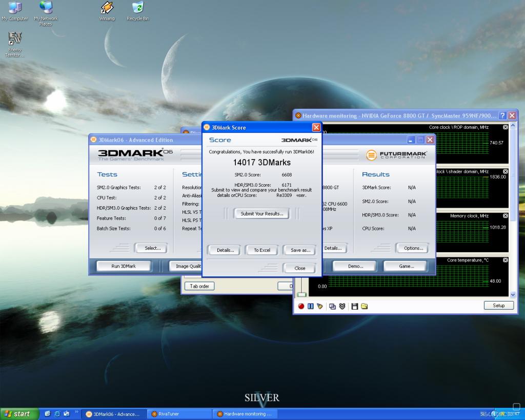Click Tab order button in RivaTuner window

click(x=199, y=286)
